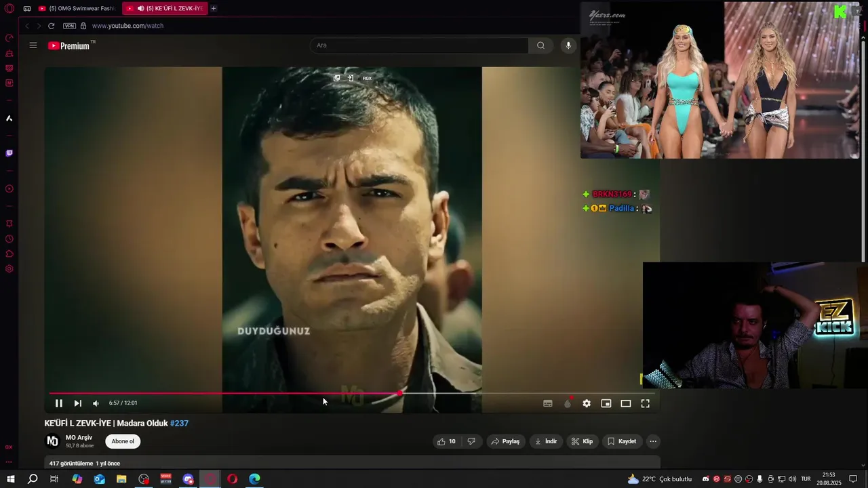The height and width of the screenshot is (488, 868).
Task: Open history clock in Opera sidebar
Action: [9, 239]
